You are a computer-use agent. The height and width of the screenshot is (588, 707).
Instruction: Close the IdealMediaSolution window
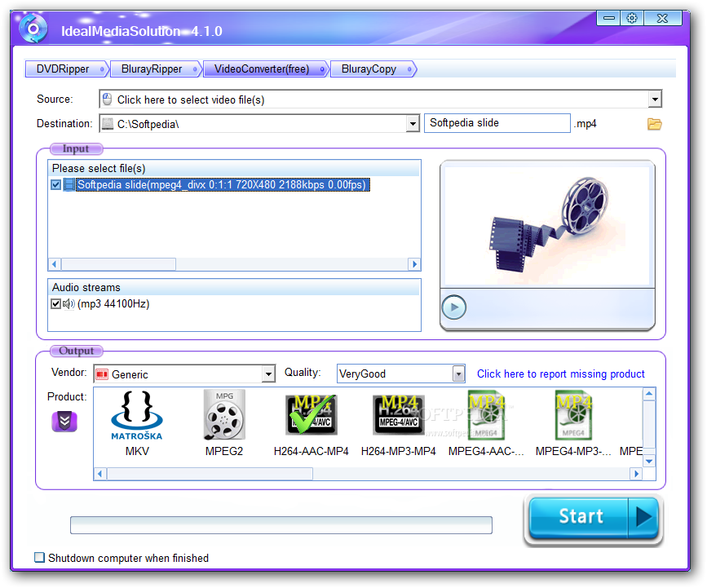click(x=662, y=18)
